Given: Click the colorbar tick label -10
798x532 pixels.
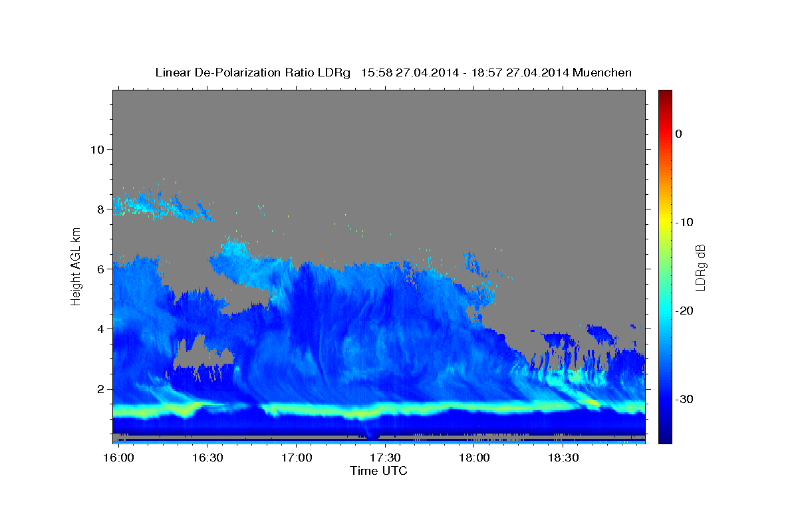Looking at the screenshot, I should coord(684,222).
